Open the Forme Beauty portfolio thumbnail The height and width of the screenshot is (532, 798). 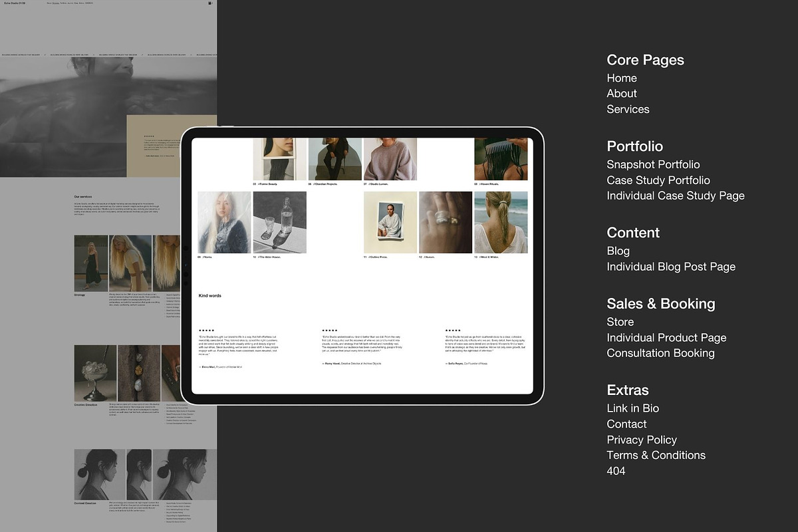tap(279, 159)
